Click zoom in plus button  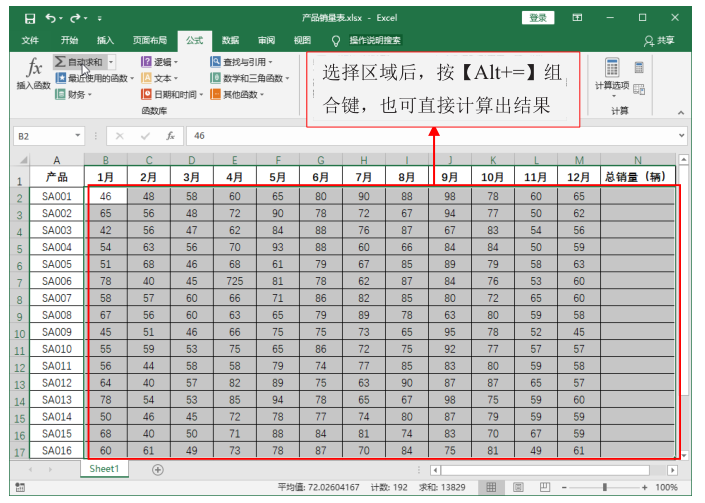coord(644,487)
